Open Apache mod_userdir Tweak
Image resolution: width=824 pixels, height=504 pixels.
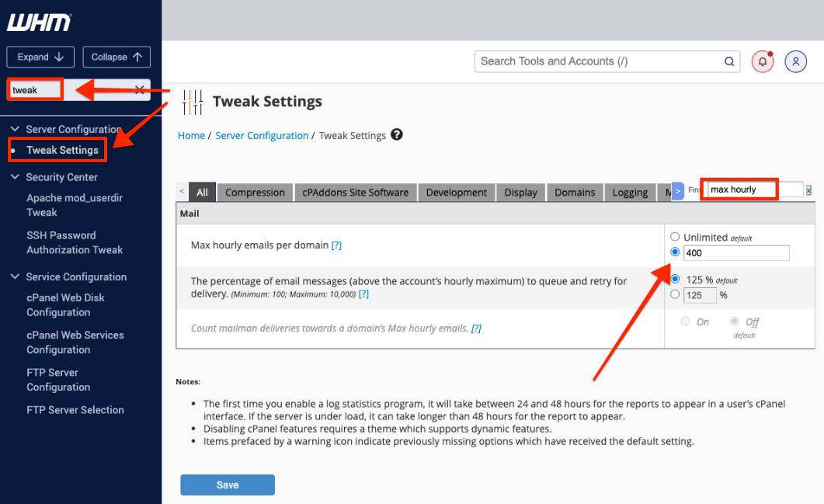click(x=75, y=205)
